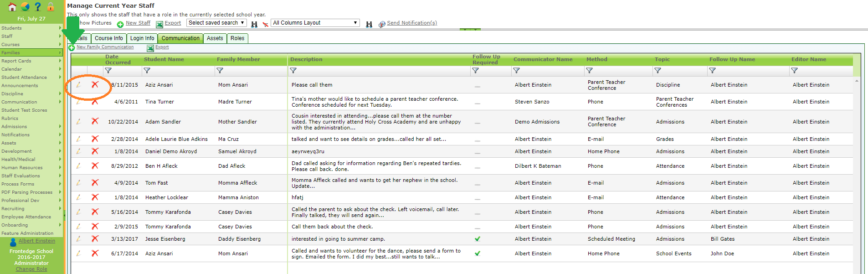Open the help question mark icon
Screen dimensions: 868x274
coord(38,7)
